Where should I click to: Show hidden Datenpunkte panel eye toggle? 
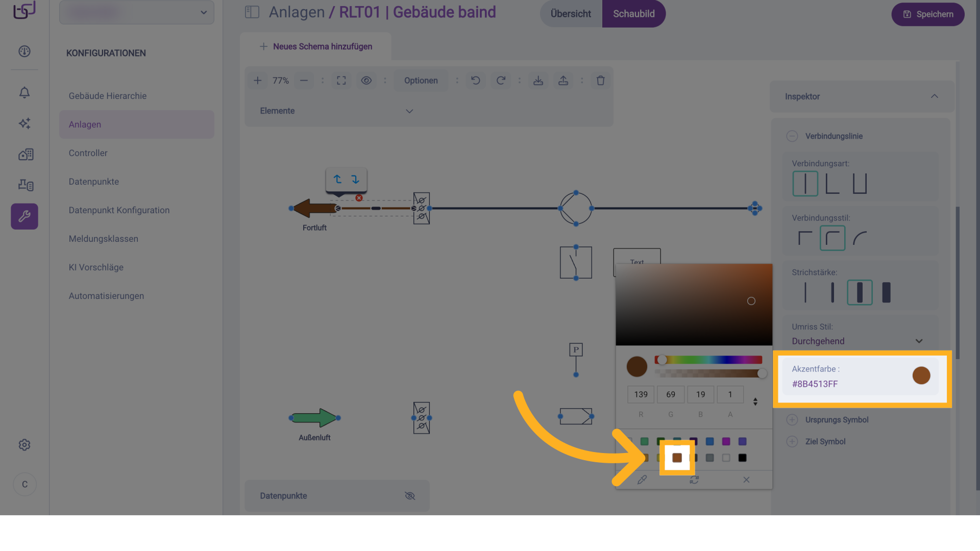pyautogui.click(x=410, y=496)
